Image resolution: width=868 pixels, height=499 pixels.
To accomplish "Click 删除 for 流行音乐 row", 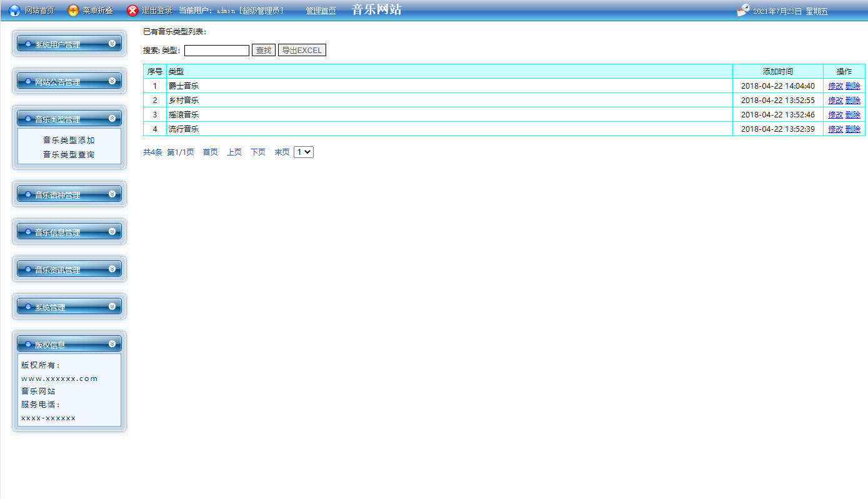I will tap(853, 129).
